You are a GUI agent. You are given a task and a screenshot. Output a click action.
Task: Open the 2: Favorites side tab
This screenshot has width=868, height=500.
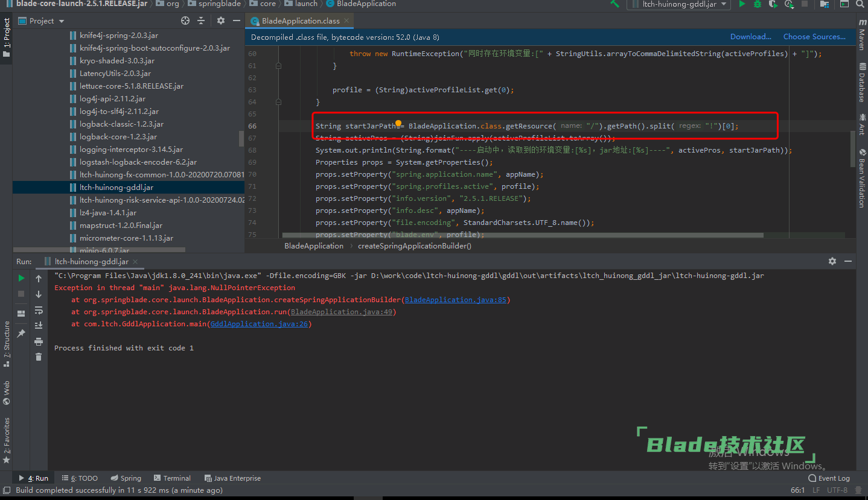tap(6, 440)
